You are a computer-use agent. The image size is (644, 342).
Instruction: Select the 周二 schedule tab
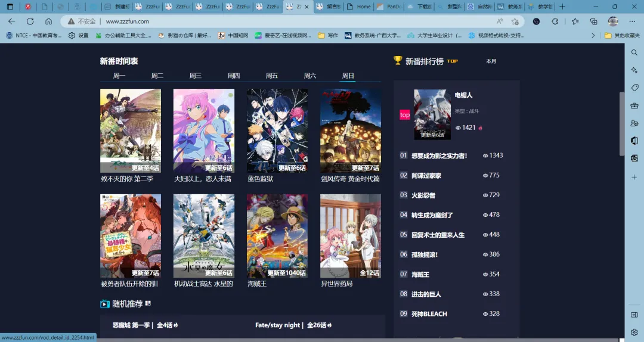click(x=157, y=76)
